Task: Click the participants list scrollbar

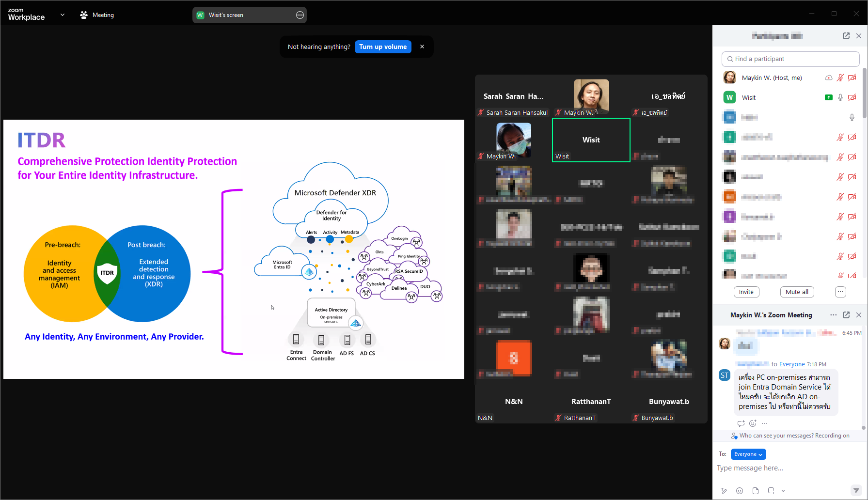Action: (x=865, y=94)
